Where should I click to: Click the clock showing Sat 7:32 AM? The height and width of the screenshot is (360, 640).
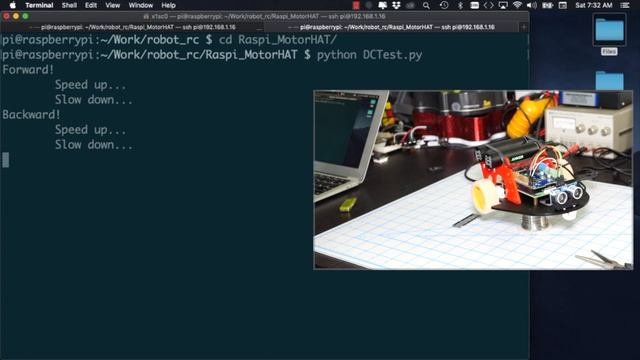click(594, 5)
